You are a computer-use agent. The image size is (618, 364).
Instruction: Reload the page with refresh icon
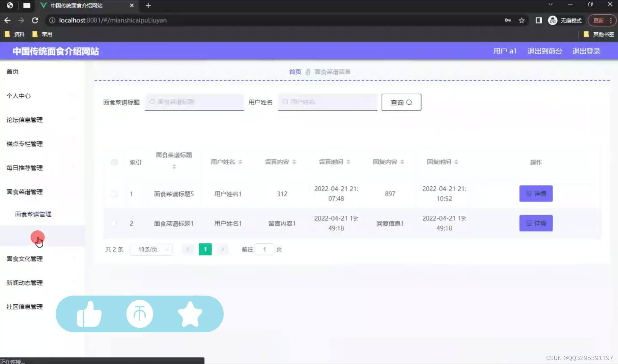click(x=35, y=20)
